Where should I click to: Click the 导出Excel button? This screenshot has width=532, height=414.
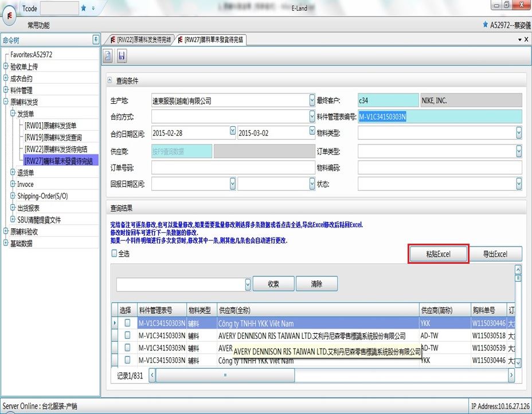click(x=495, y=254)
